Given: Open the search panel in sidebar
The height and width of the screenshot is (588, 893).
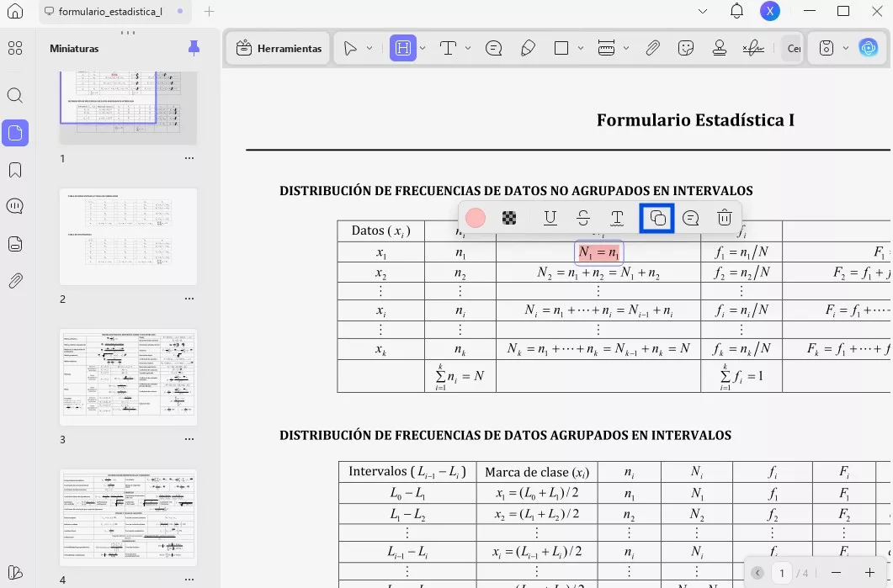Looking at the screenshot, I should click(x=15, y=95).
